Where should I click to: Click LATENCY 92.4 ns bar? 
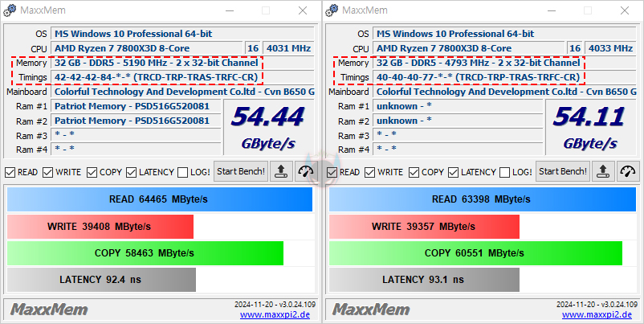101,280
